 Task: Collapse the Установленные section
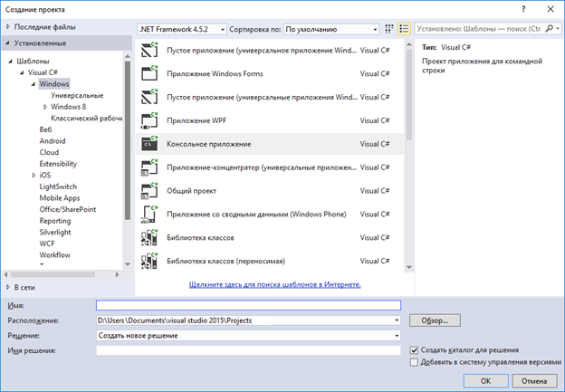7,43
